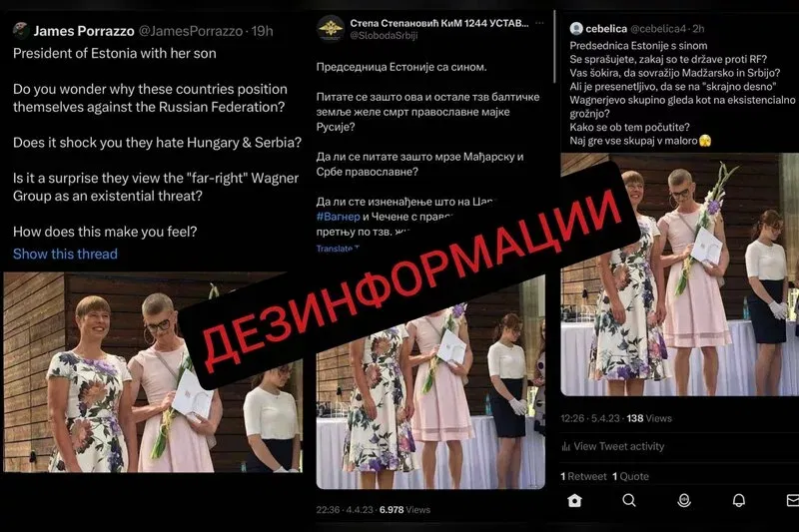
Task: Click the Show this thread link
Action: [65, 254]
